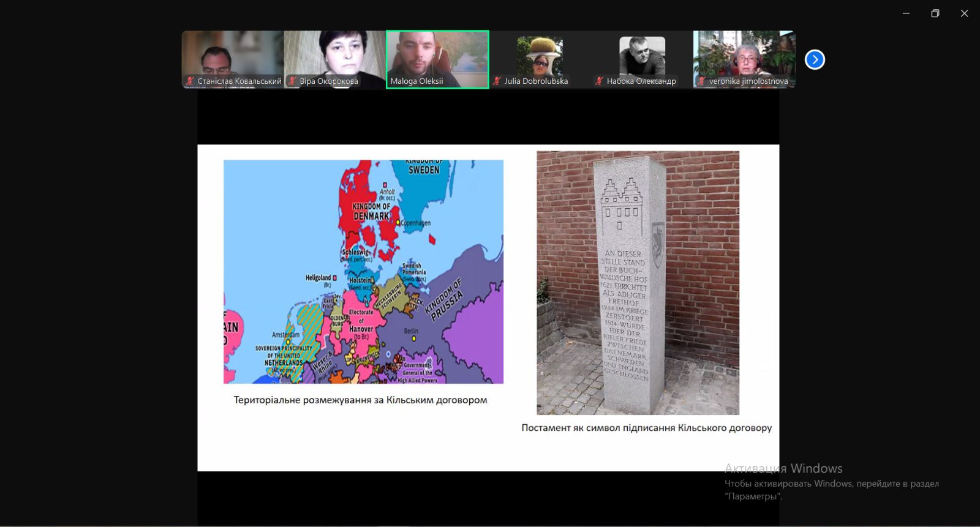Click the Станіслав Ковальський name label
Viewport: 980px width, 527px height.
pyautogui.click(x=239, y=81)
